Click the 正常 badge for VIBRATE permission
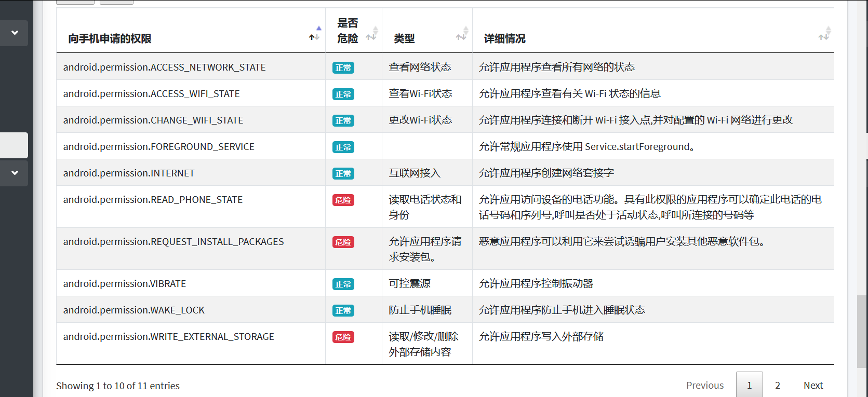Screen dimensions: 868x397 [x=343, y=284]
